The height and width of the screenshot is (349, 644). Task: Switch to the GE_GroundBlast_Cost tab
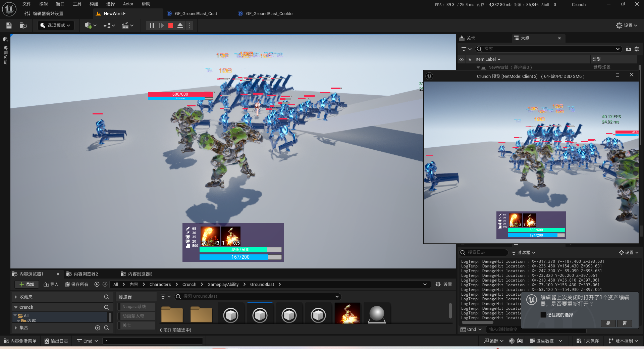coord(196,14)
